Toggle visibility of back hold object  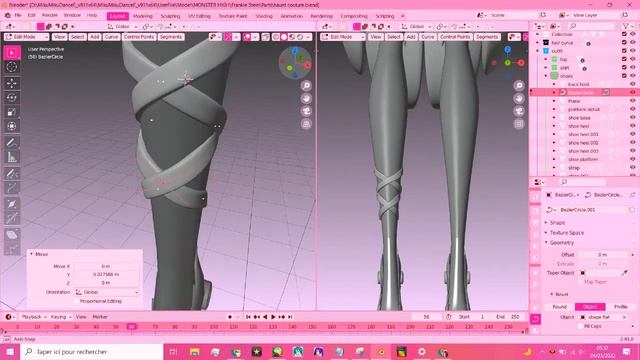[x=633, y=84]
